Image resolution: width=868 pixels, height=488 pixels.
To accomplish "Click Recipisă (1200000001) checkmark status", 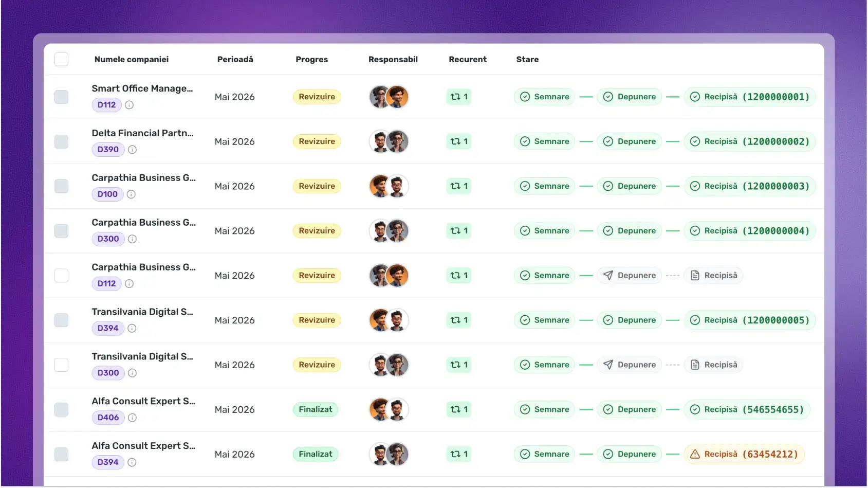I will pos(750,97).
